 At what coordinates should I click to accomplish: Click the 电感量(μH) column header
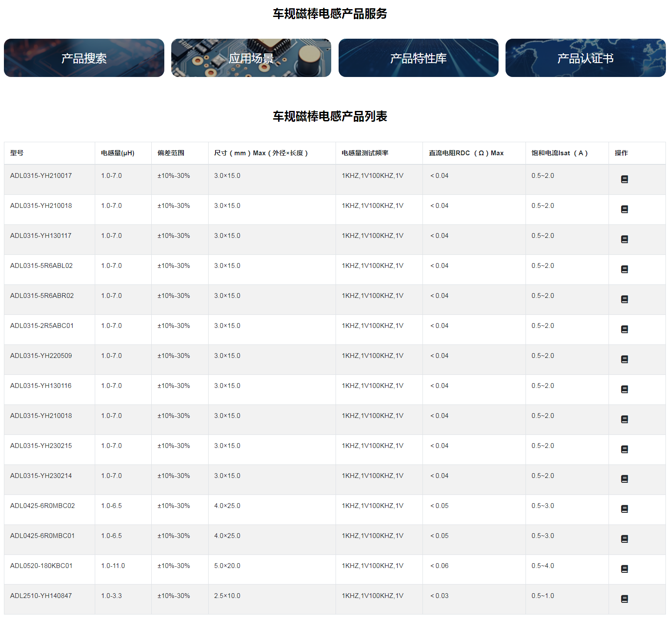point(117,153)
